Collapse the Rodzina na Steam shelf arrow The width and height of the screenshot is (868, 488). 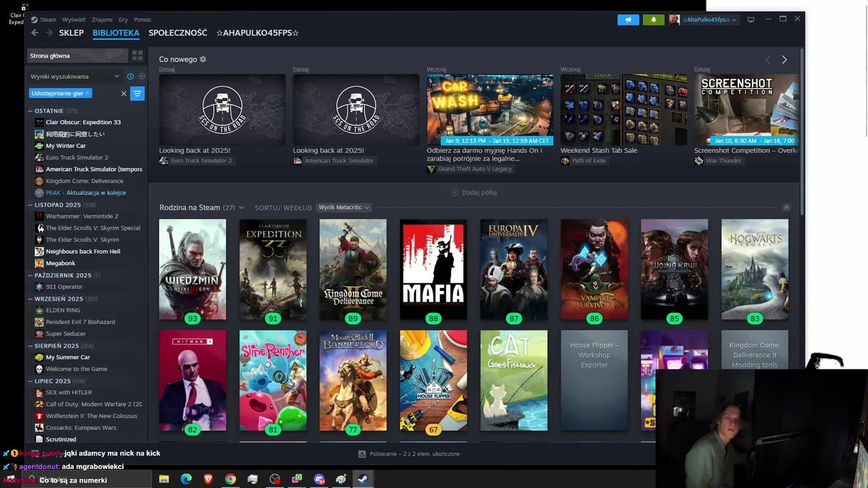[x=787, y=207]
